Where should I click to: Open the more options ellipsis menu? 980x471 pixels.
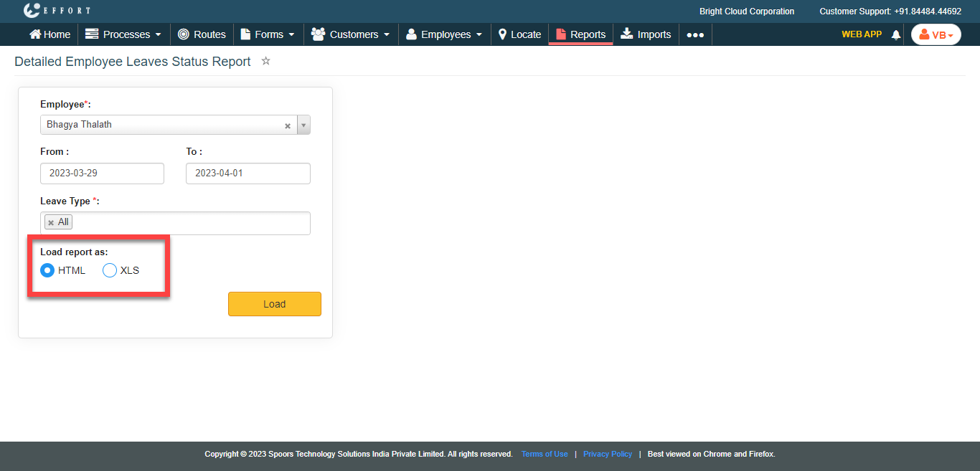[x=694, y=34]
